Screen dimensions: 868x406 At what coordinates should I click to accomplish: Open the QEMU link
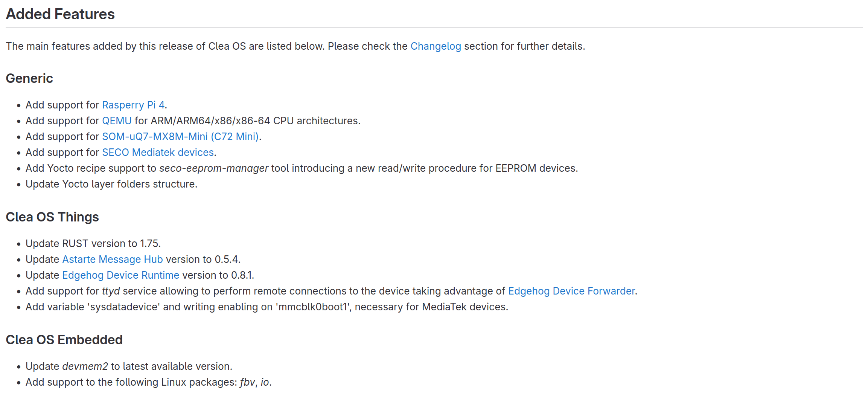click(117, 121)
